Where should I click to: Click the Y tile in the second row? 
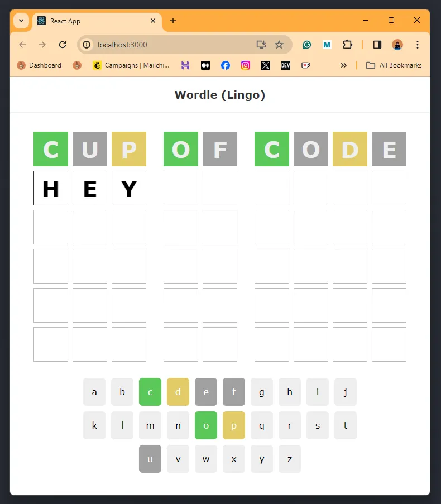129,188
